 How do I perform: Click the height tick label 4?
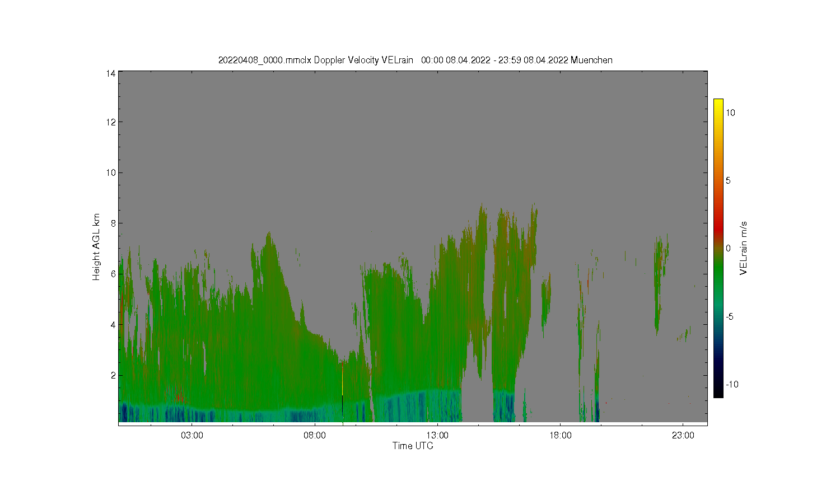tap(113, 324)
